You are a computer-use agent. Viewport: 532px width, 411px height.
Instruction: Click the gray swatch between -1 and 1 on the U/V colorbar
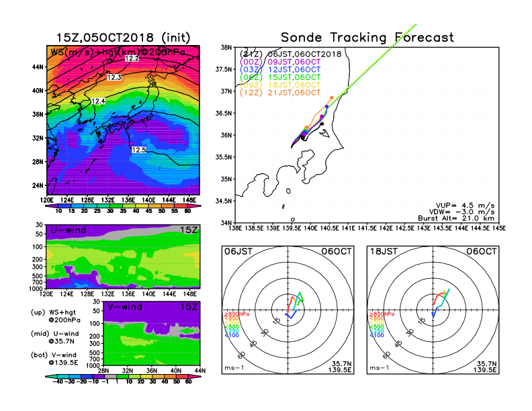pos(111,376)
